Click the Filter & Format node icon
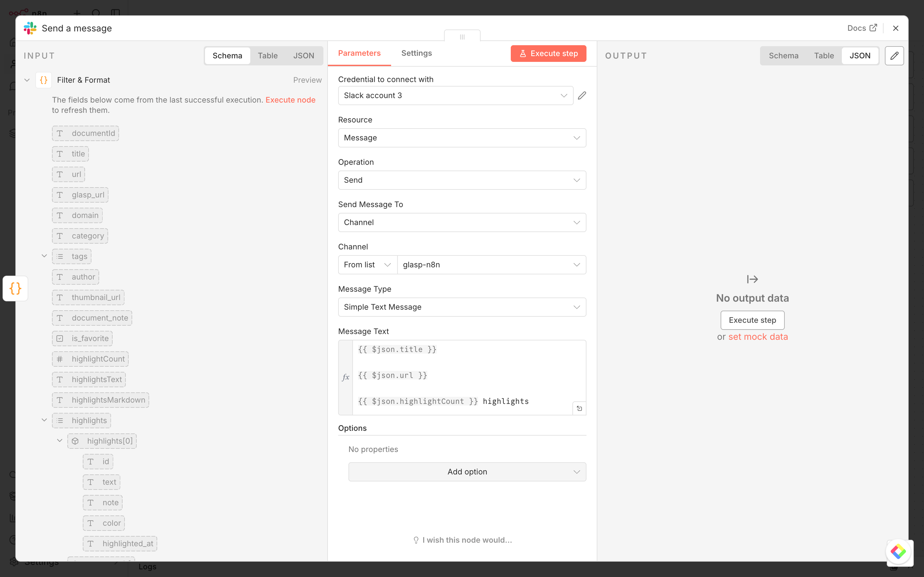Image resolution: width=924 pixels, height=577 pixels. (44, 80)
